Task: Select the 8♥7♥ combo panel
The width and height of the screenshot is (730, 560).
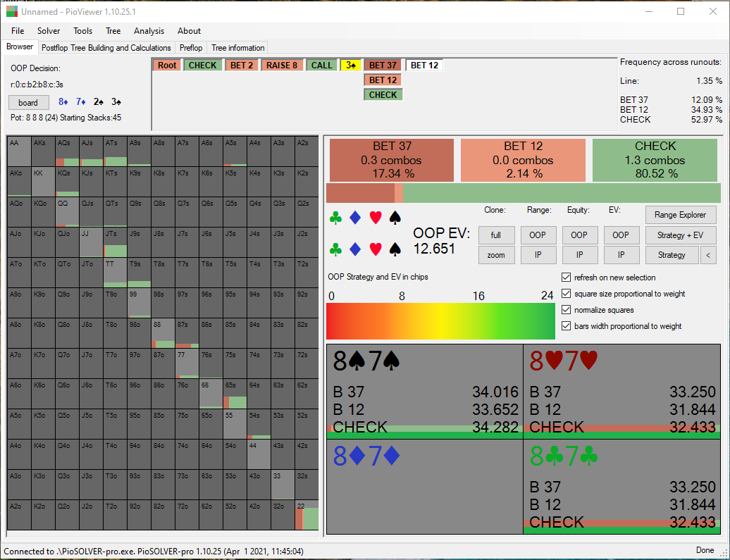Action: tap(622, 392)
